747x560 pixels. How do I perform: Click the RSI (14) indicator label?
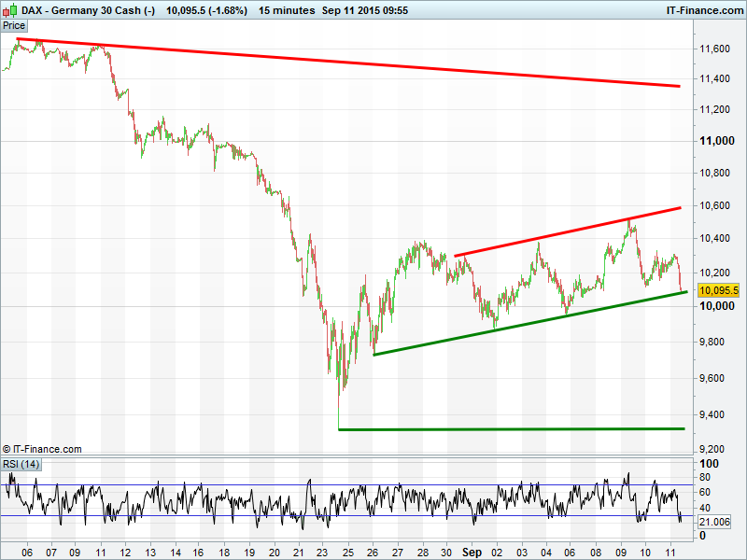point(21,464)
